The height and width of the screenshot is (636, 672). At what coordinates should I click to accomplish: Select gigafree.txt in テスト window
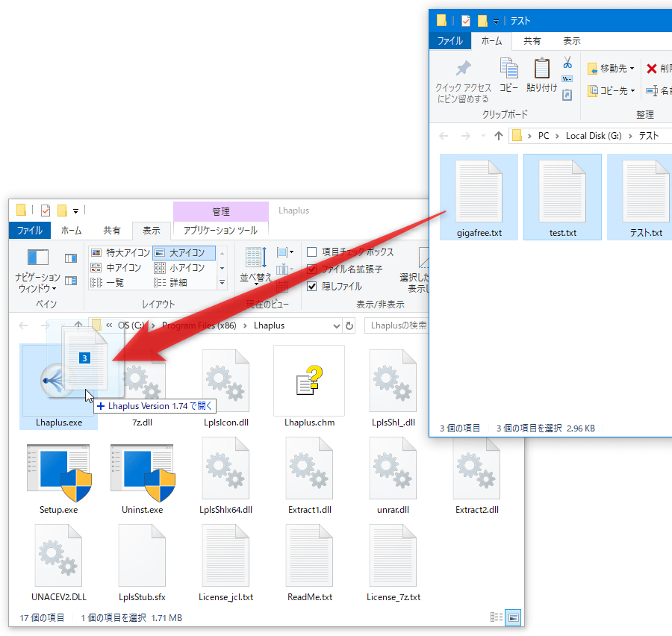pyautogui.click(x=479, y=197)
